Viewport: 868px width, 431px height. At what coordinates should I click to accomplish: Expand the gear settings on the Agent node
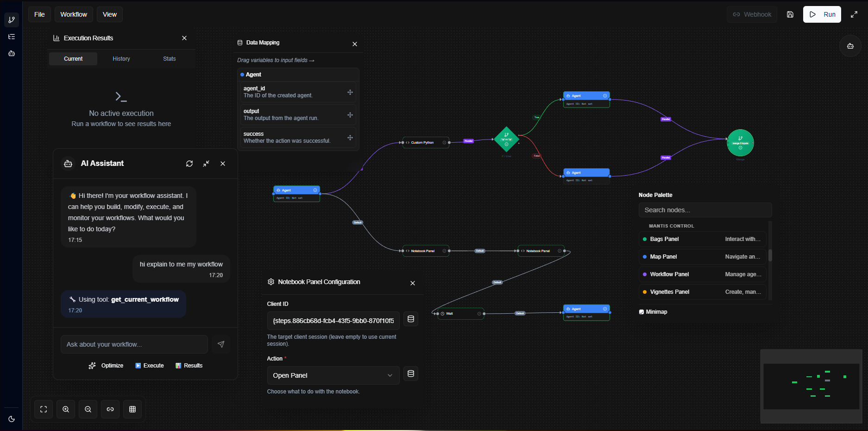[x=315, y=190]
